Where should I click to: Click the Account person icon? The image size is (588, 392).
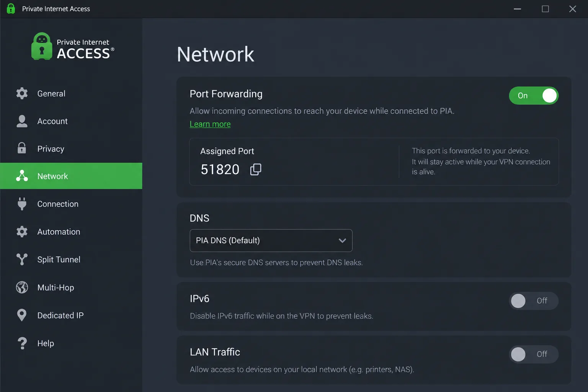pos(22,121)
